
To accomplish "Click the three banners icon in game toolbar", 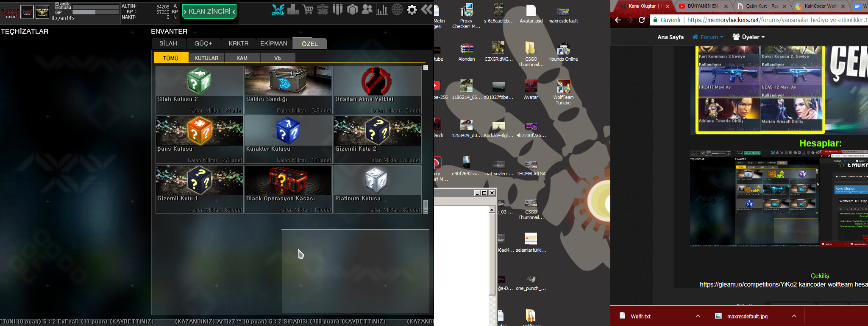I will point(337,9).
